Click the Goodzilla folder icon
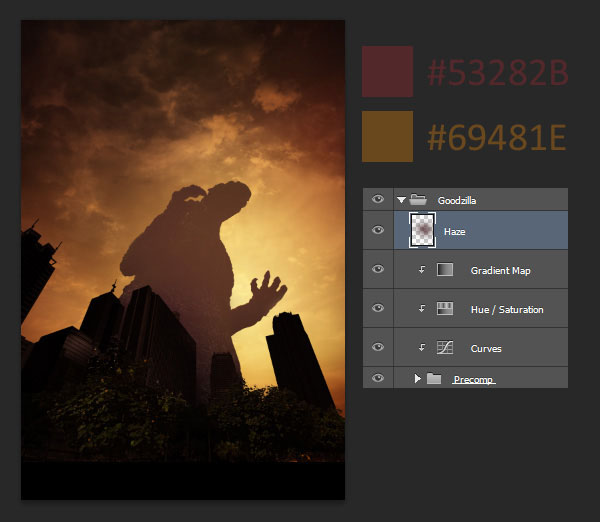 [x=418, y=199]
